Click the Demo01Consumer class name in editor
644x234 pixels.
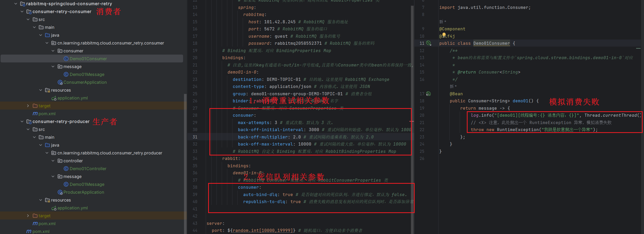(491, 43)
